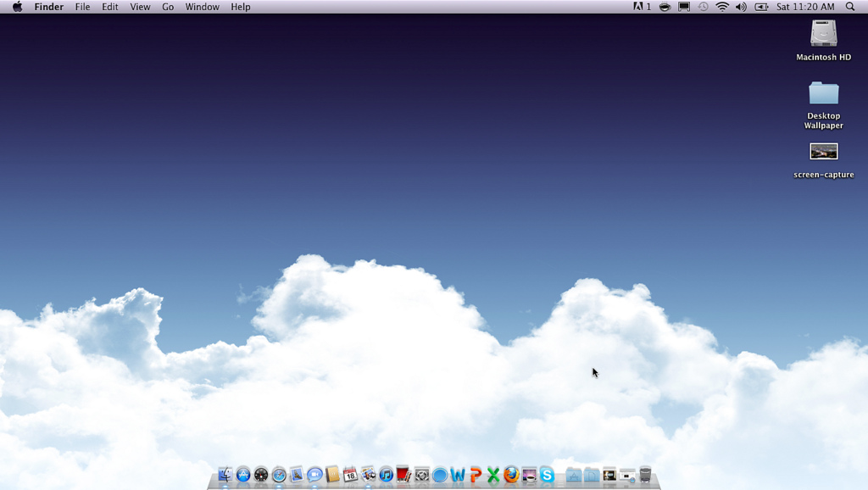Open the File menu

(x=82, y=7)
